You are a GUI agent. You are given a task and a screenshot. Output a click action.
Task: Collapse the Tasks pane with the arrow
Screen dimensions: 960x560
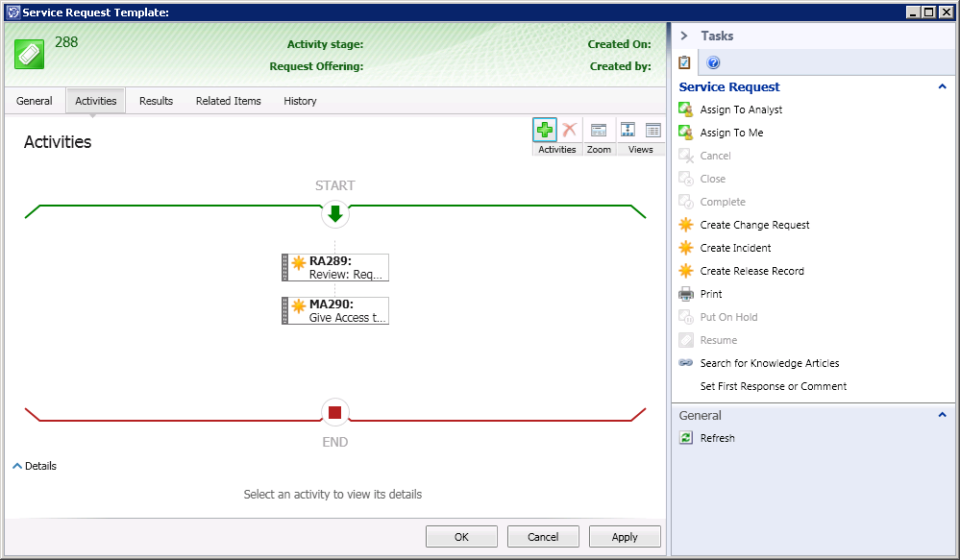[x=684, y=36]
